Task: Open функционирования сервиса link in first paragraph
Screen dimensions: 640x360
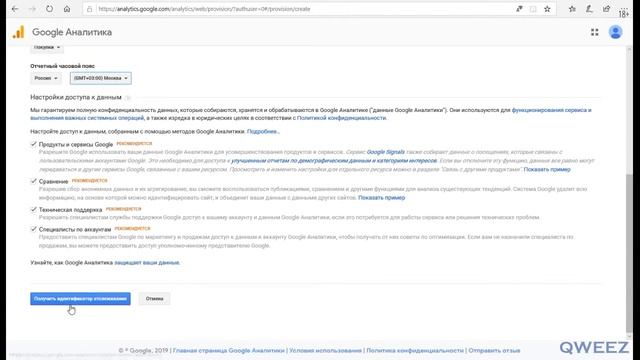Action: coord(551,110)
